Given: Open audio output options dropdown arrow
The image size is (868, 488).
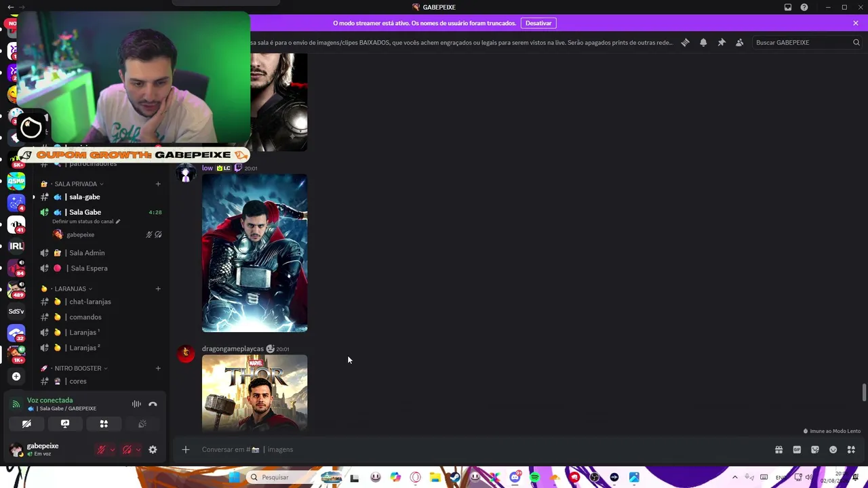Looking at the screenshot, I should 138,449.
